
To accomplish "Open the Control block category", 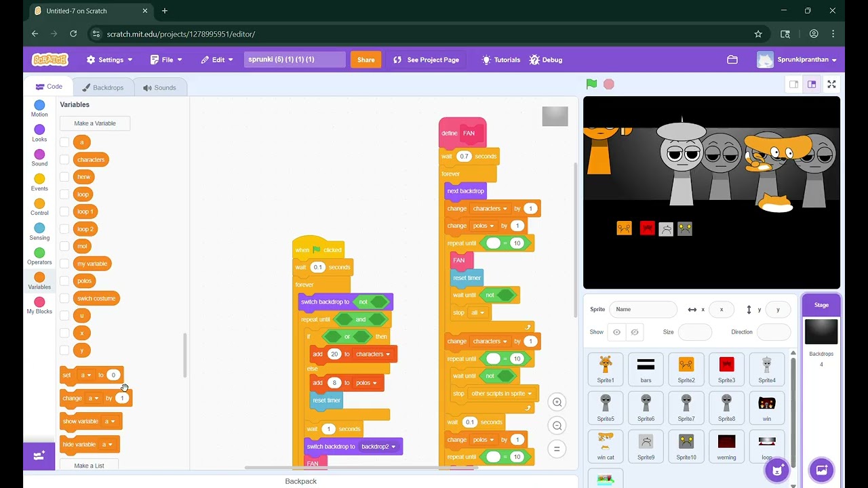I will (x=39, y=207).
